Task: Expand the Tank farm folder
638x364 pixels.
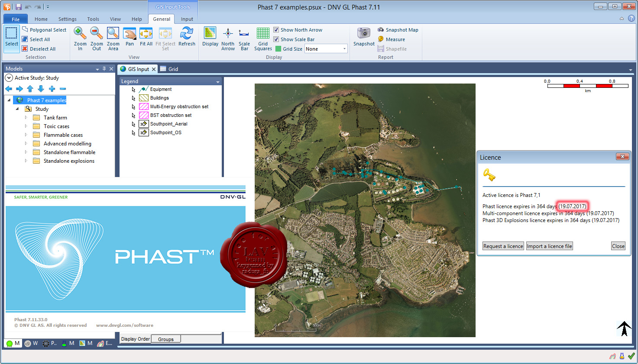Action: click(x=26, y=118)
